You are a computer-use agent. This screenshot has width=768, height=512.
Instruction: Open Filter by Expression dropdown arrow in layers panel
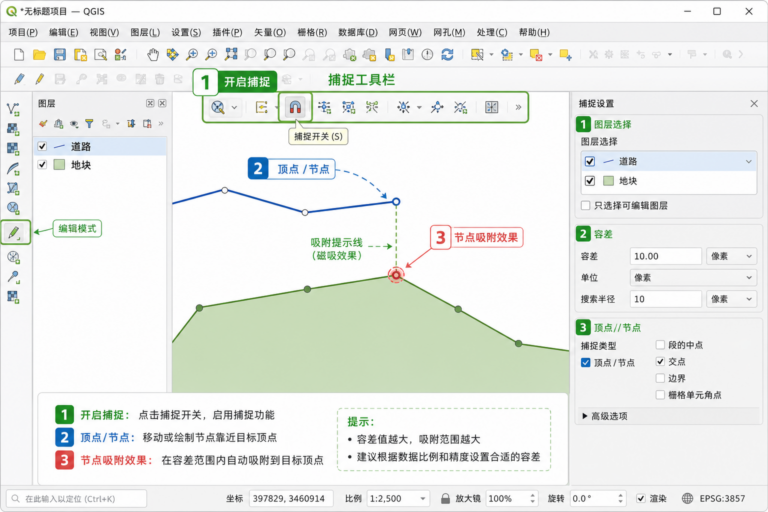click(x=118, y=124)
